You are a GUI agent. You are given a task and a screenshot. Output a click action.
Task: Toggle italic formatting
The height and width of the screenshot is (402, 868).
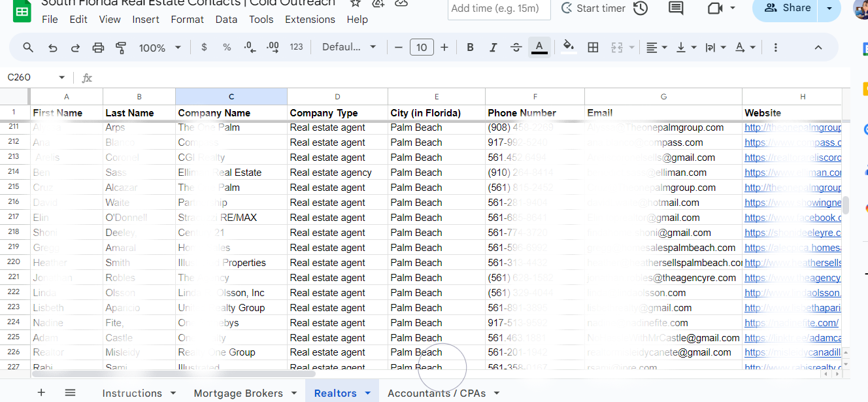click(x=493, y=47)
